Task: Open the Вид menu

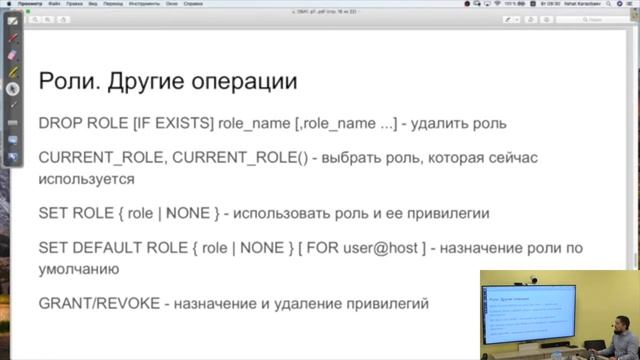Action: click(93, 4)
